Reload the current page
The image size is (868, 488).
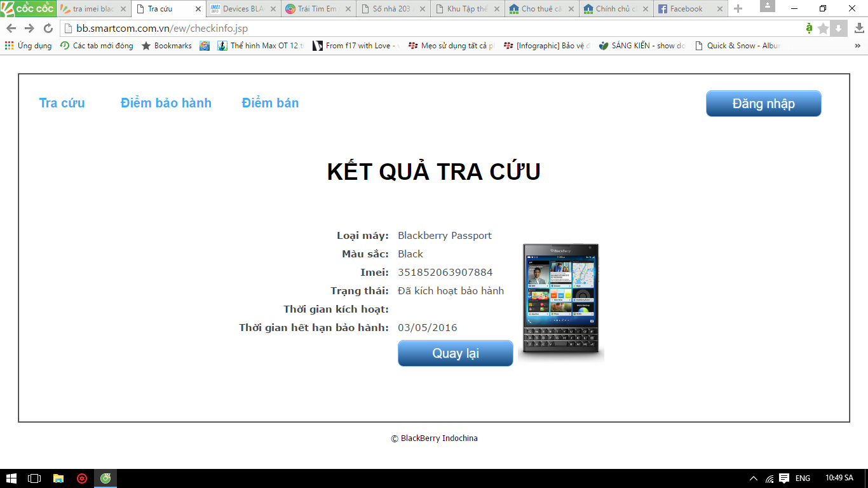(48, 29)
